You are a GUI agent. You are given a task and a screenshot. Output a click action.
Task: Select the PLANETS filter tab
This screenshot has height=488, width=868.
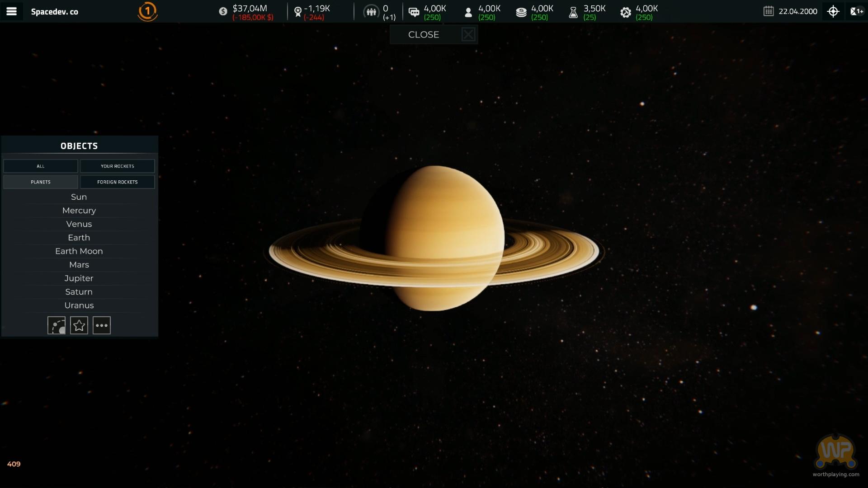pyautogui.click(x=41, y=182)
